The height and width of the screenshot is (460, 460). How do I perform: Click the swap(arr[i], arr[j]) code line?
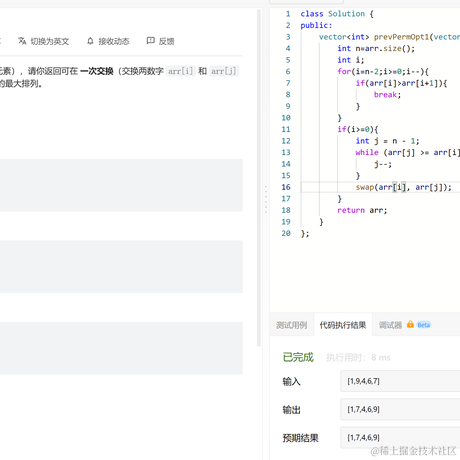click(x=403, y=187)
